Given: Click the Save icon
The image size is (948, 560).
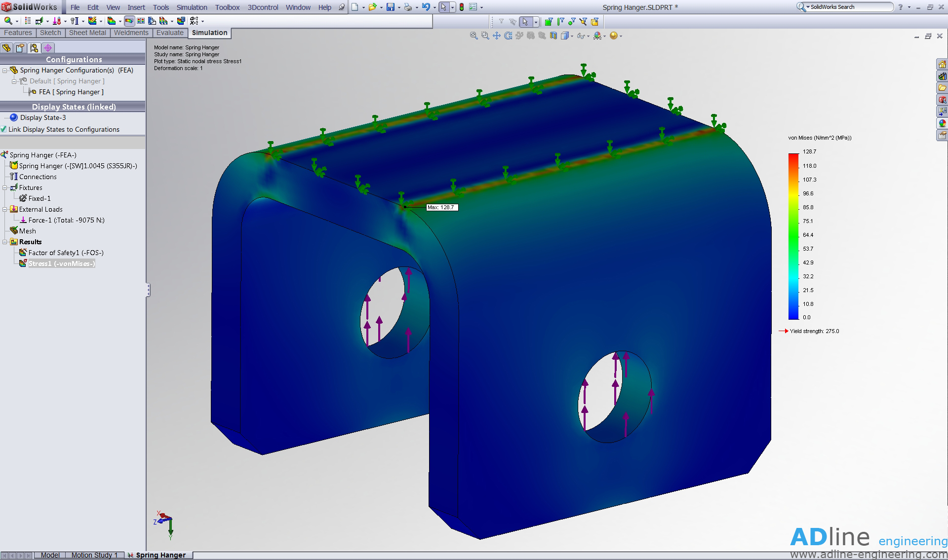Looking at the screenshot, I should 391,7.
